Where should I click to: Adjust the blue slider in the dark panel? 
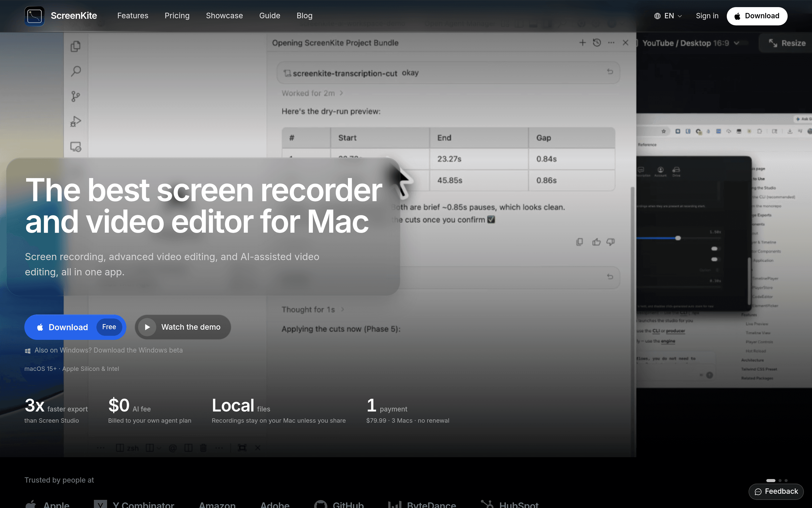tap(678, 238)
